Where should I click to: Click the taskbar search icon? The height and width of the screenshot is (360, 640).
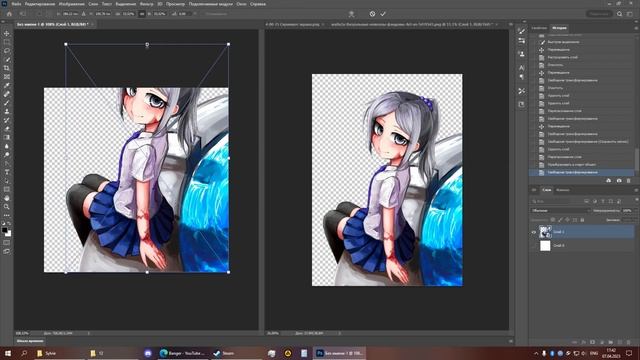click(x=24, y=353)
